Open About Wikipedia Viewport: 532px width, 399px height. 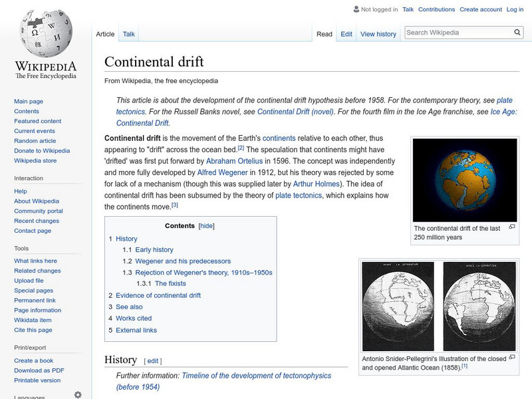click(x=37, y=201)
